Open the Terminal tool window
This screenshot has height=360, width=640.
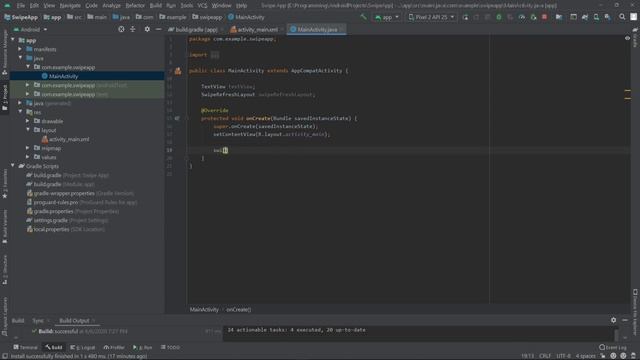pos(25,347)
